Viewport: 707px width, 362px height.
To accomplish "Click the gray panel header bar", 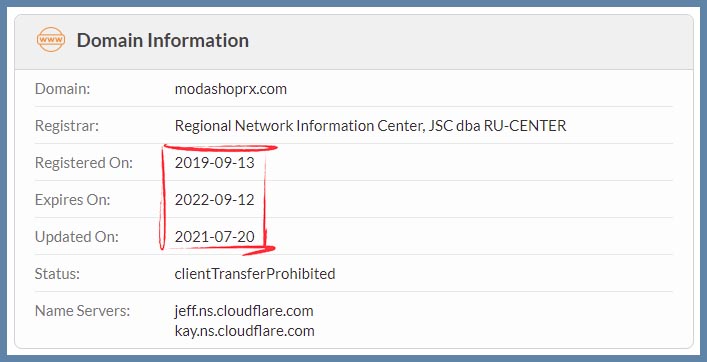I will point(354,41).
